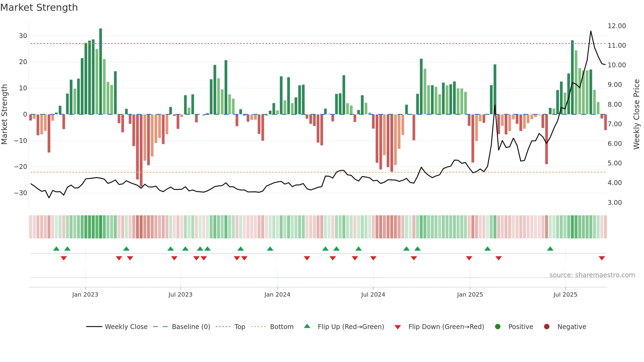Viewport: 644px width, 362px height.
Task: Click the tallest green bar above 30
Action: pyautogui.click(x=101, y=71)
